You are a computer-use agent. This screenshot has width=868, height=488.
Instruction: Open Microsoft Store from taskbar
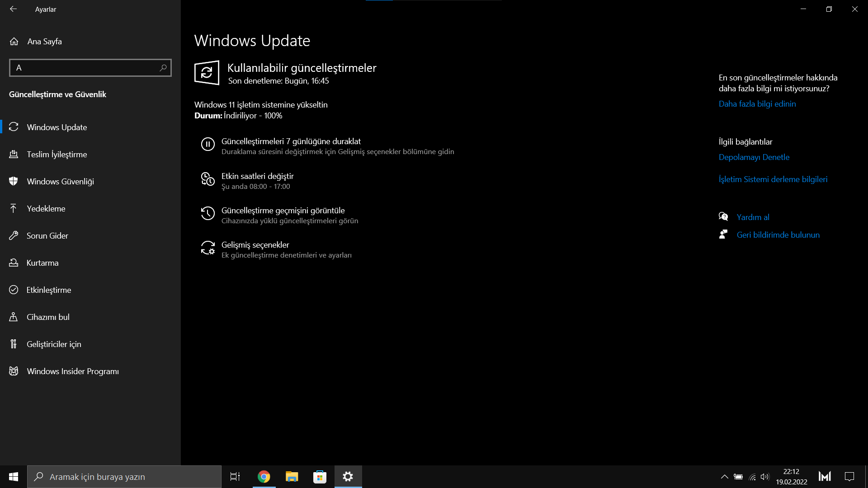(x=320, y=477)
